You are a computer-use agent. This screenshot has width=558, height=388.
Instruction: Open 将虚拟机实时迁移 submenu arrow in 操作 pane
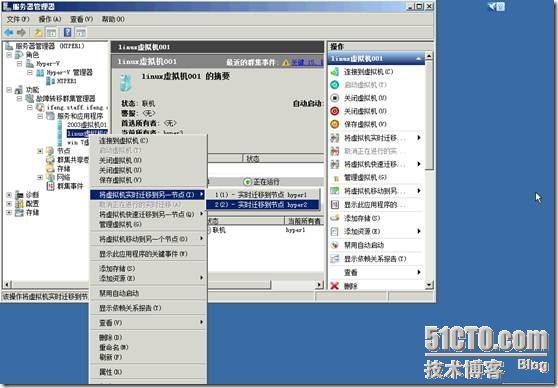point(419,138)
